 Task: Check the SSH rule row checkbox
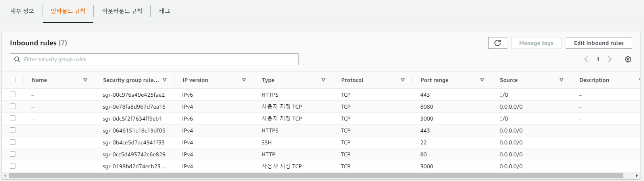(13, 142)
